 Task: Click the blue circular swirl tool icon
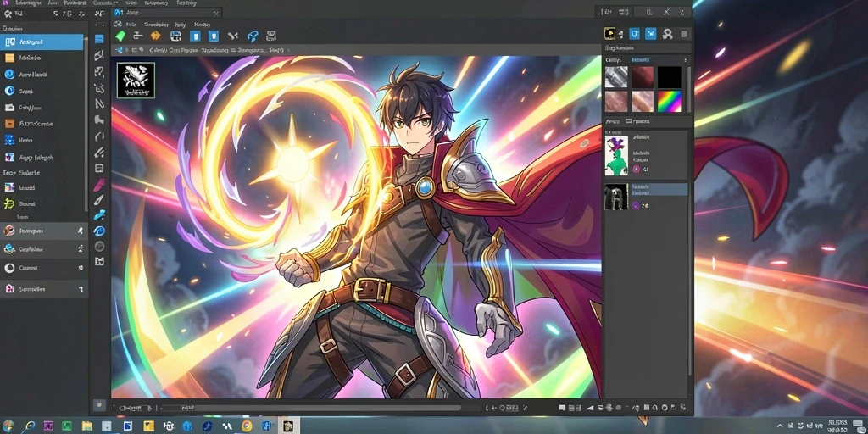[99, 231]
